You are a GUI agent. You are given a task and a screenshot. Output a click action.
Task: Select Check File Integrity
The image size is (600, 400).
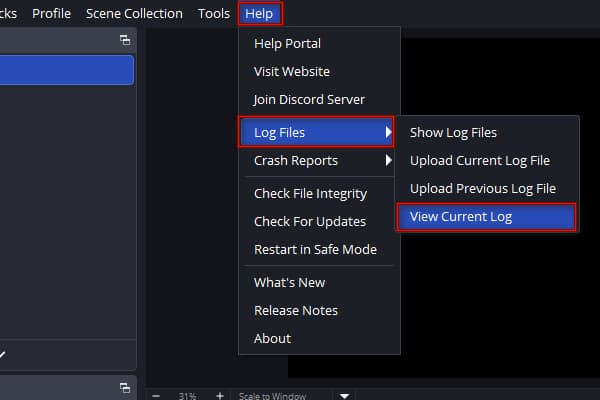pyautogui.click(x=319, y=194)
